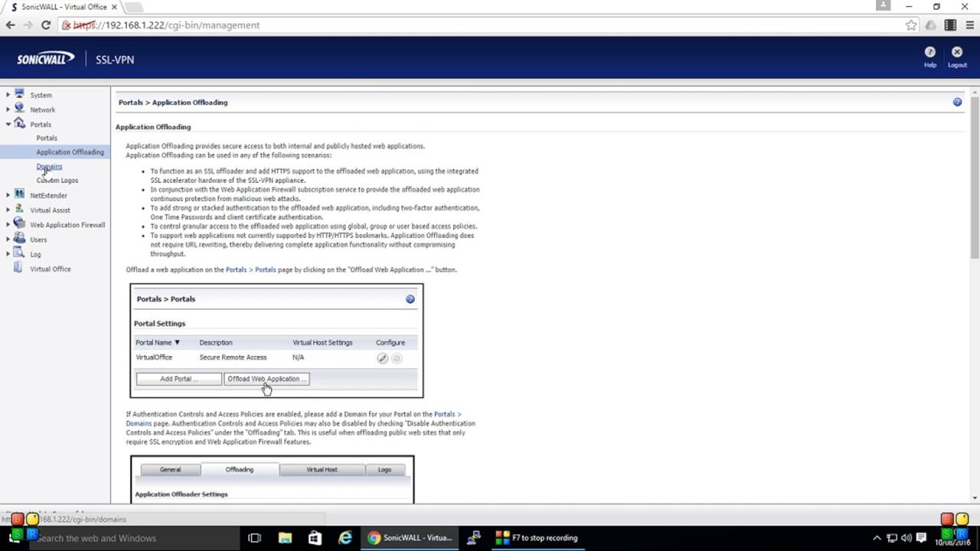Viewport: 980px width, 551px height.
Task: Launch Internet Explorer from taskbar
Action: pyautogui.click(x=345, y=538)
